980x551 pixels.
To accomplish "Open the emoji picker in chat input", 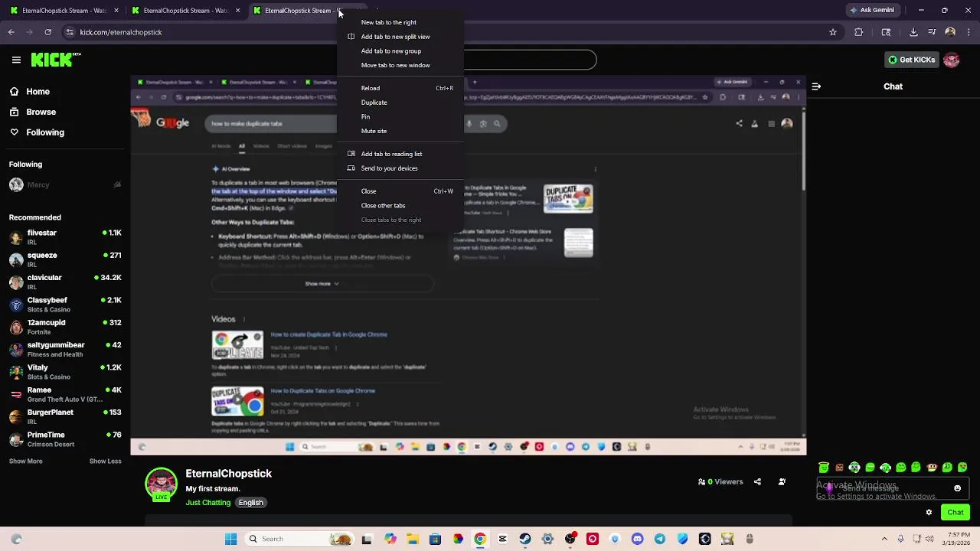I will [957, 488].
